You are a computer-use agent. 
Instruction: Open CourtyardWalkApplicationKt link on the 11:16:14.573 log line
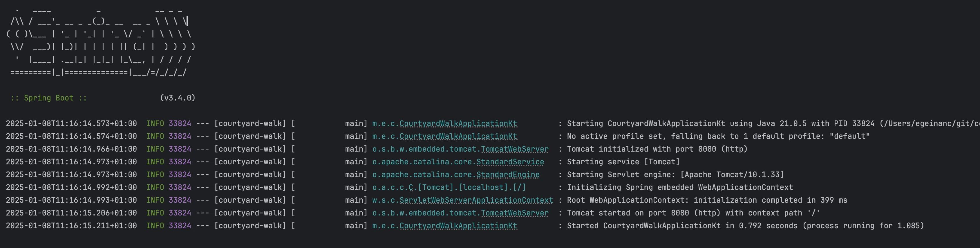(458, 123)
